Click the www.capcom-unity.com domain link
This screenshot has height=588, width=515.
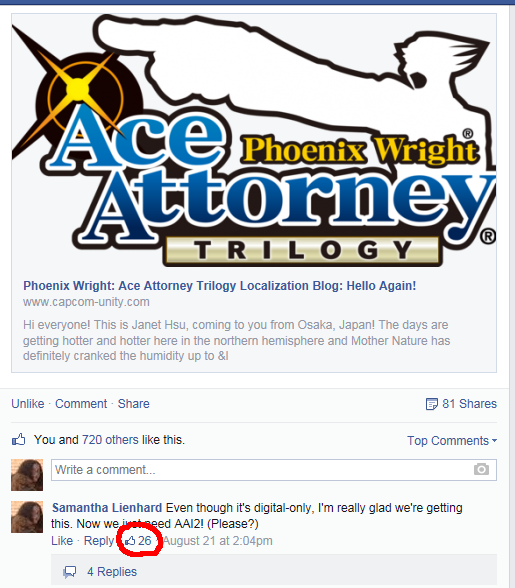(86, 302)
